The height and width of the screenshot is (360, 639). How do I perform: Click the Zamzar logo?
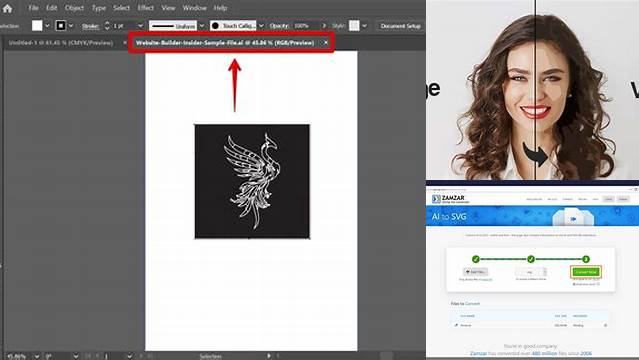(450, 199)
